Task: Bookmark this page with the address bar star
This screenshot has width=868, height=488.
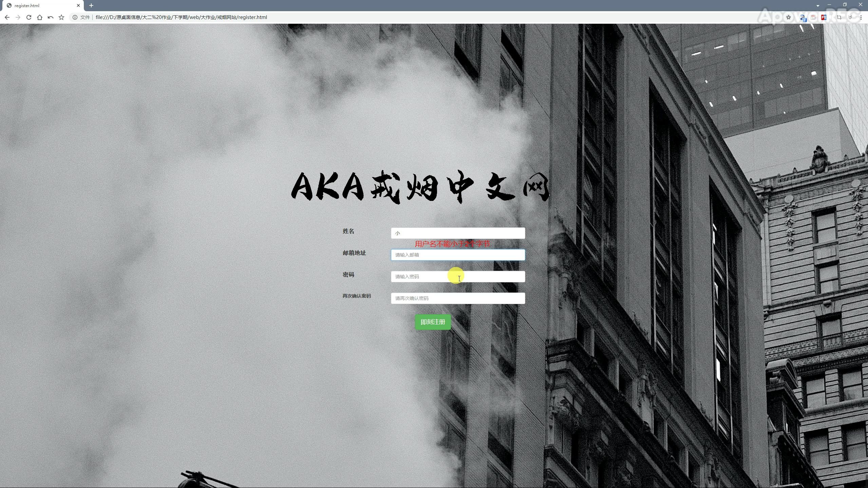Action: 789,17
